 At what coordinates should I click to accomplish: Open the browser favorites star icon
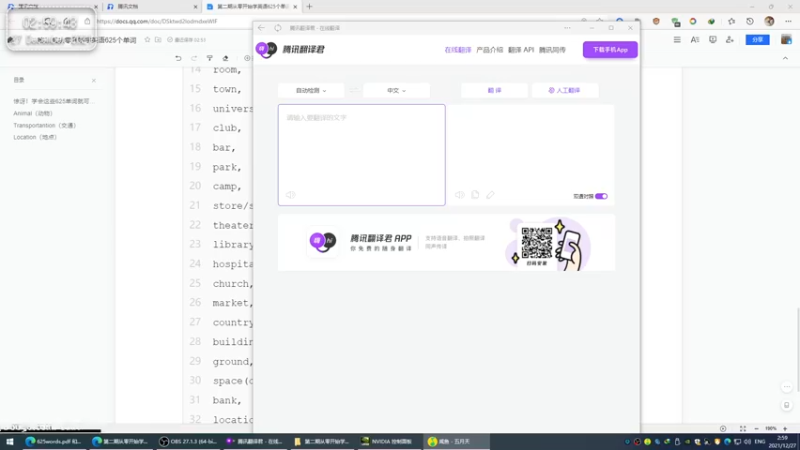(732, 21)
